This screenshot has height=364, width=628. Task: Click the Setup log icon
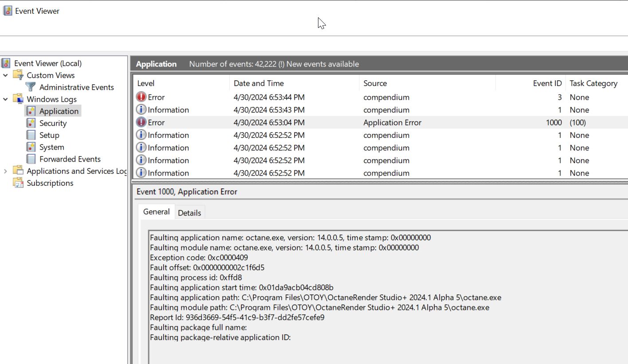tap(31, 135)
